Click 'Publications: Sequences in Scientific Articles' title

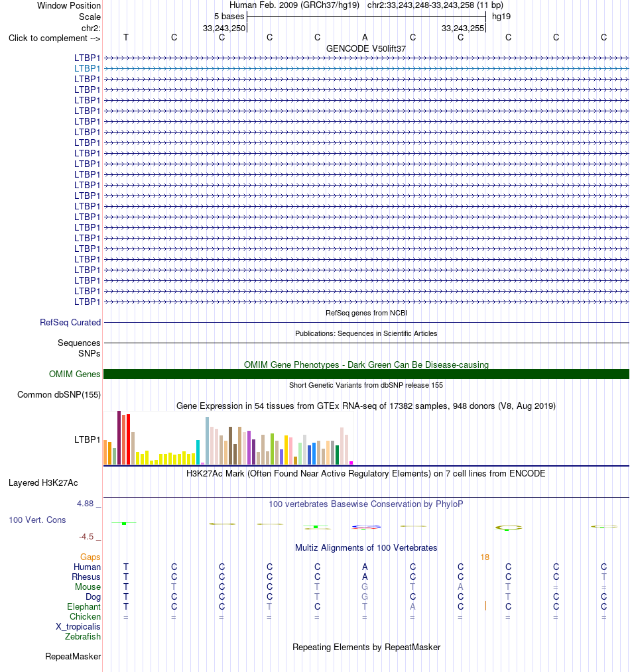point(366,333)
